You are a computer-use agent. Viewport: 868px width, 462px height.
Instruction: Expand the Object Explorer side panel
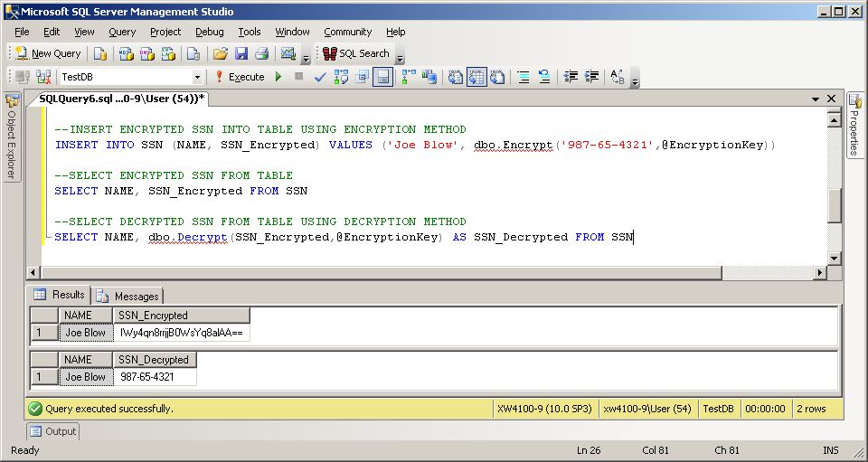pos(12,137)
